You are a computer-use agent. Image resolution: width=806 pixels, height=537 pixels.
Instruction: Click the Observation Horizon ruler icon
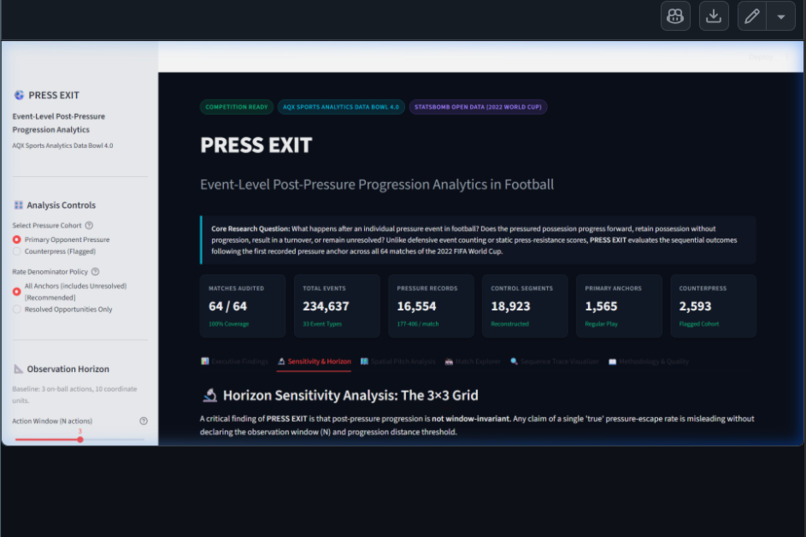[x=18, y=369]
